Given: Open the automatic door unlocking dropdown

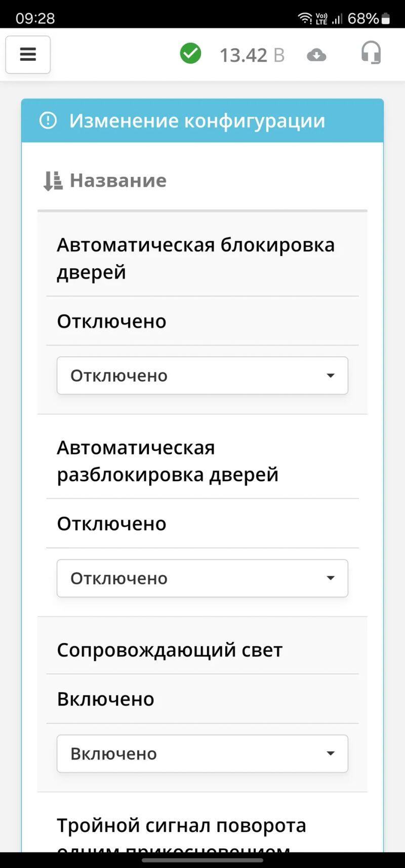Looking at the screenshot, I should click(x=202, y=578).
